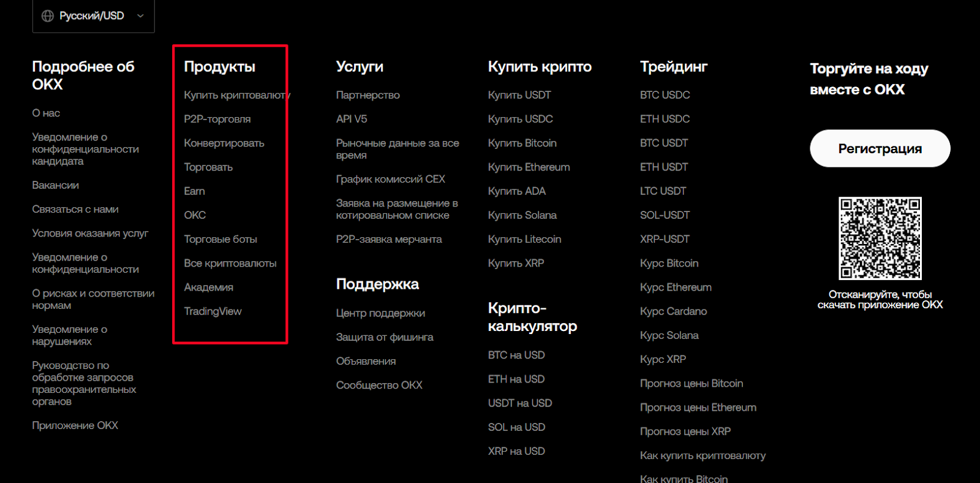Open USDT на USD calculator link
This screenshot has width=980, height=483.
520,403
